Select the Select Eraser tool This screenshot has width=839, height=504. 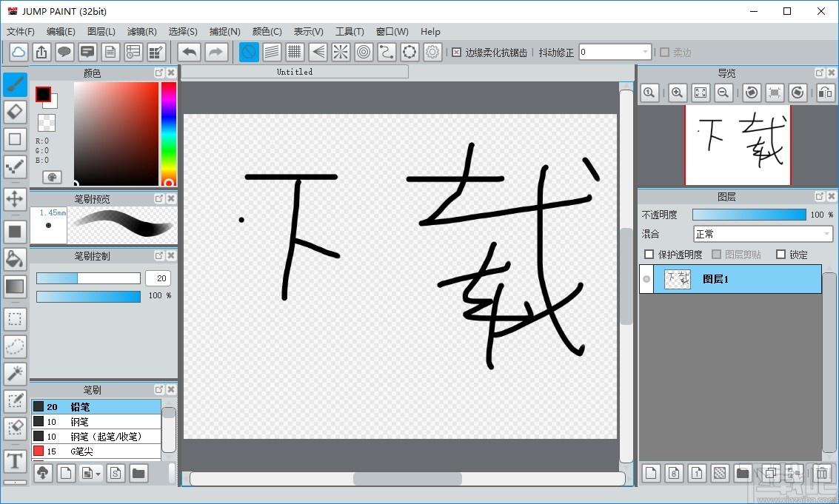coord(15,428)
